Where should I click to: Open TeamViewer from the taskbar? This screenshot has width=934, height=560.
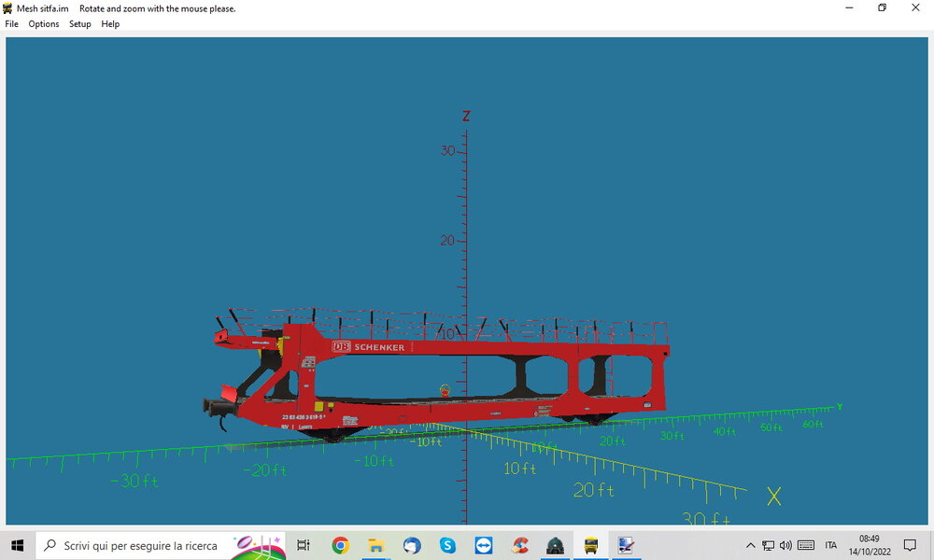[483, 545]
